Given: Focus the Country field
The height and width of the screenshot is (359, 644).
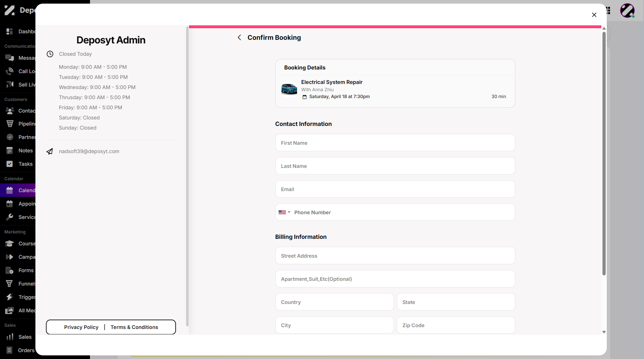Looking at the screenshot, I should pyautogui.click(x=334, y=302).
